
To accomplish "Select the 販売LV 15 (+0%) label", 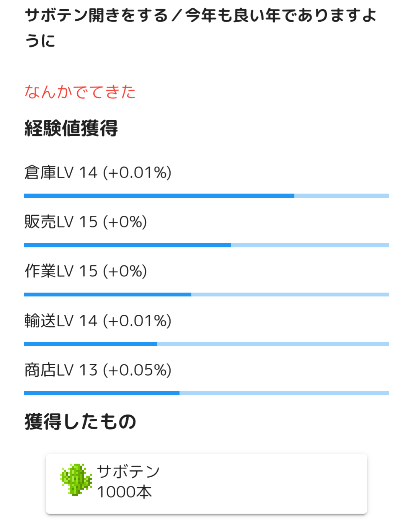I will [x=85, y=222].
